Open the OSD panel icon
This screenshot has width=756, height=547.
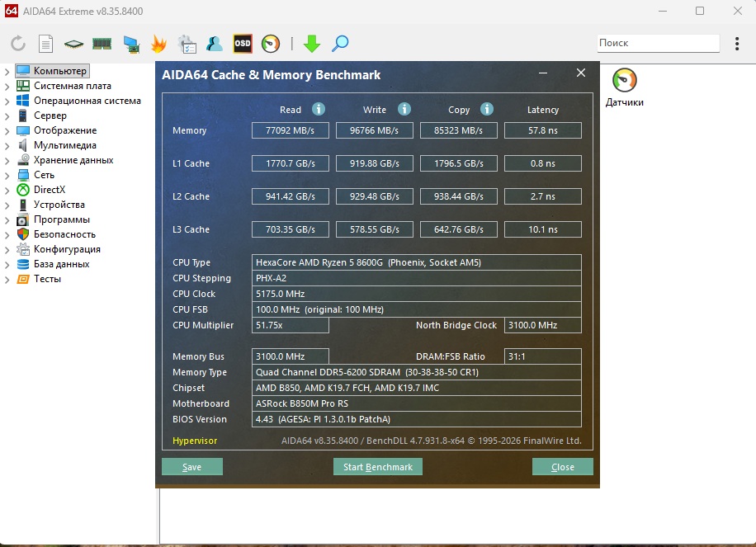pyautogui.click(x=243, y=44)
